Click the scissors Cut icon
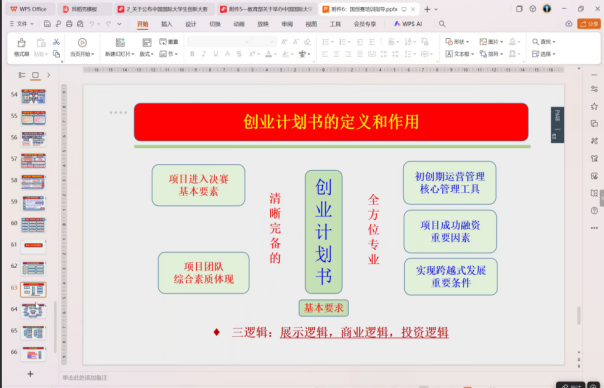This screenshot has height=388, width=604. tap(56, 42)
